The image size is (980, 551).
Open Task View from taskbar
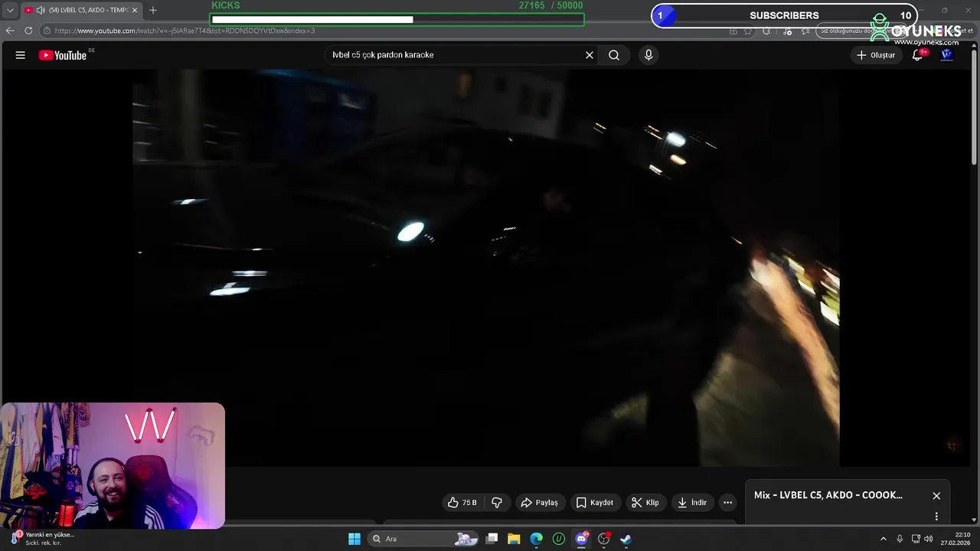pyautogui.click(x=492, y=539)
